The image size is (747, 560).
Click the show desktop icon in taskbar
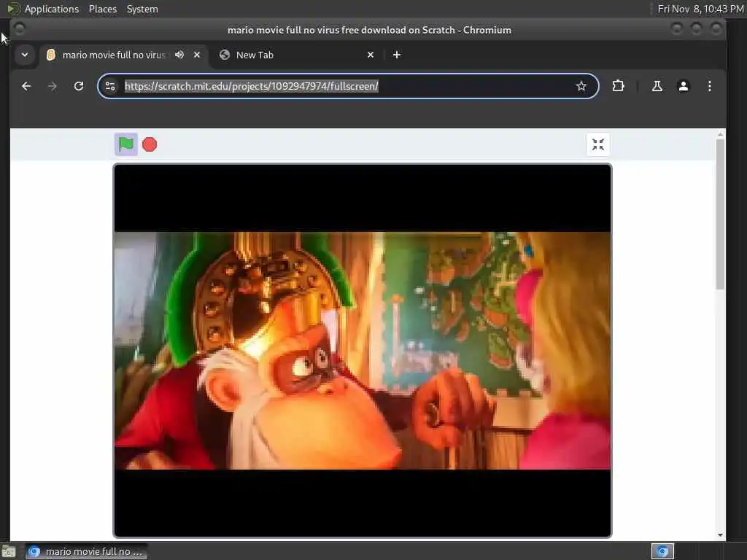(x=9, y=551)
